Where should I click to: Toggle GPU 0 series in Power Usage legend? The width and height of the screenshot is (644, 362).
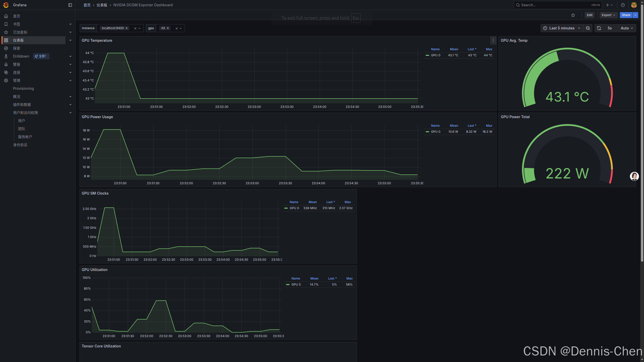pos(435,132)
